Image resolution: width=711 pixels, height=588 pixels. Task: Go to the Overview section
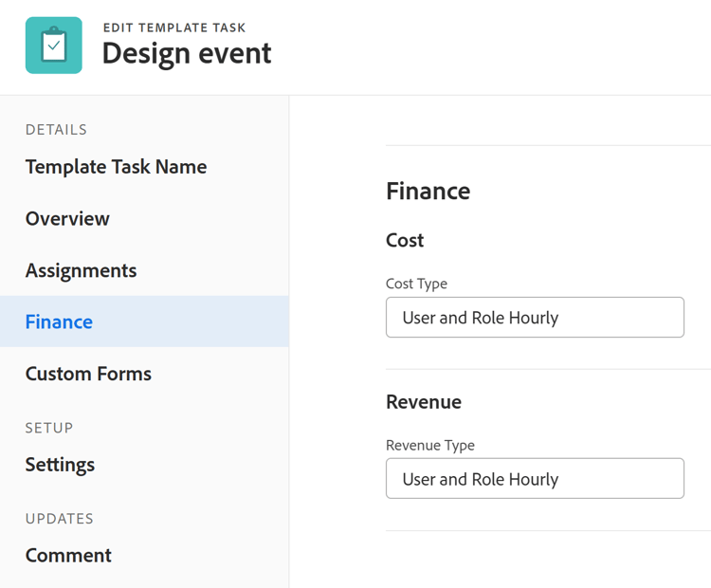pos(67,218)
